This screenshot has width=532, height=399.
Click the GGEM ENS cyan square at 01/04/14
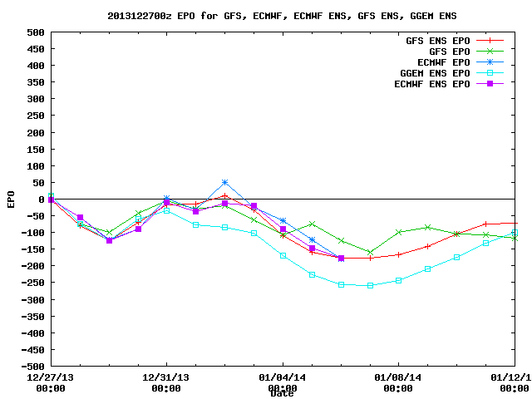click(283, 255)
